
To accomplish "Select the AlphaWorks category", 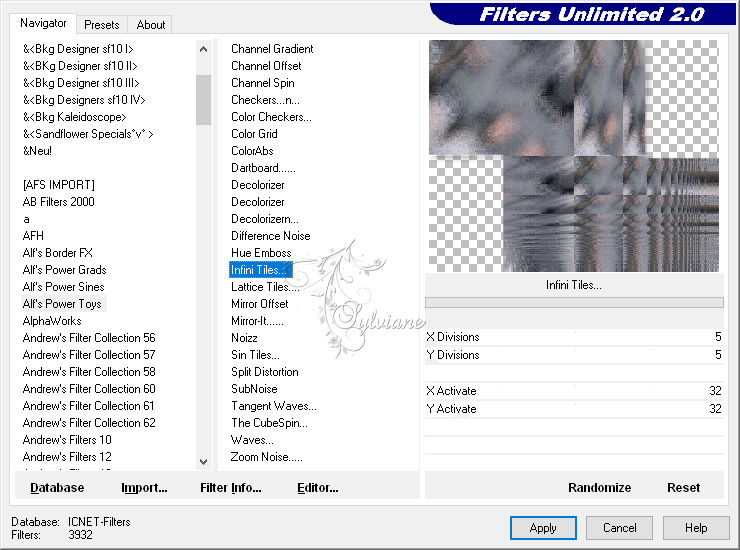I will [52, 321].
